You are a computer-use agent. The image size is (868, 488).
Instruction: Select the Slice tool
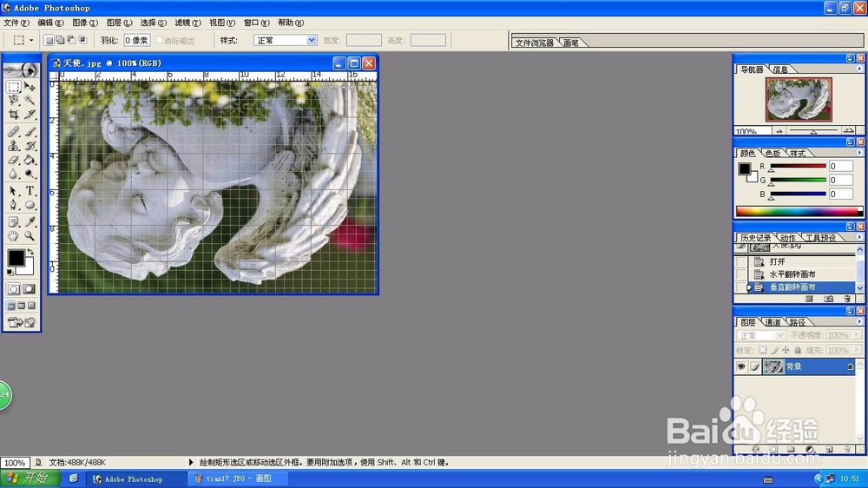click(30, 114)
